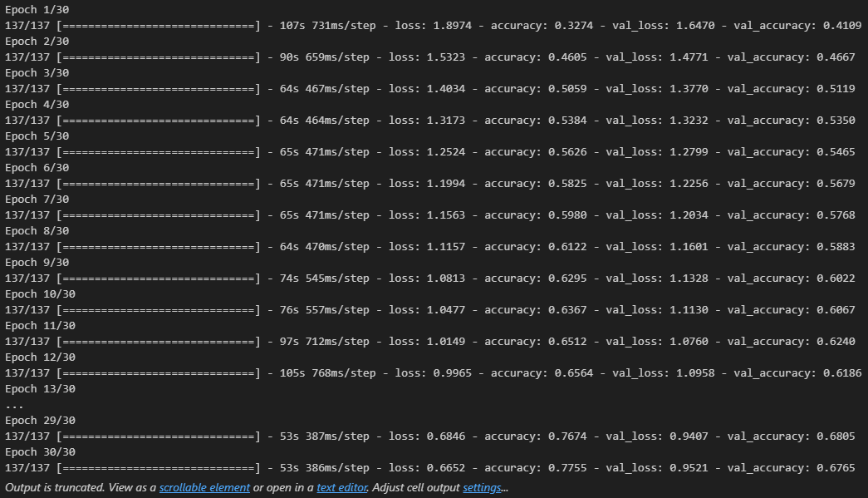Click the 'Epoch 13/30' line
The image size is (868, 498).
click(41, 388)
